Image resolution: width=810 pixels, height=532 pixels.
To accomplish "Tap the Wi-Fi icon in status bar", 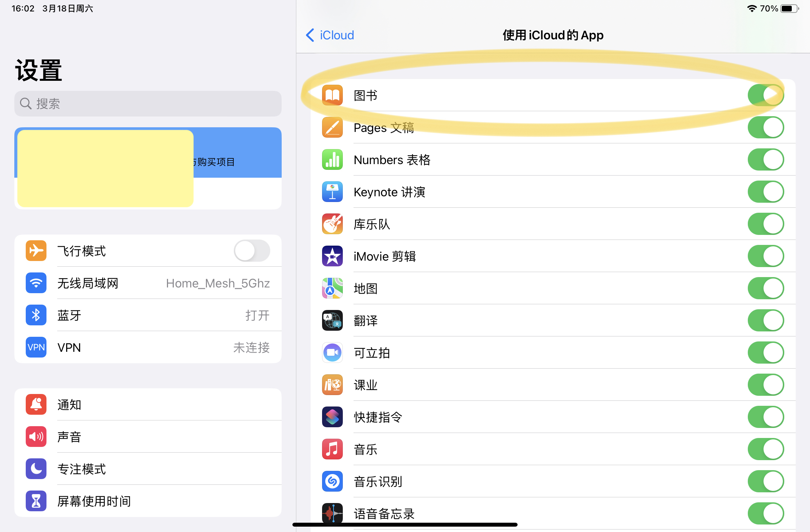I will point(752,9).
